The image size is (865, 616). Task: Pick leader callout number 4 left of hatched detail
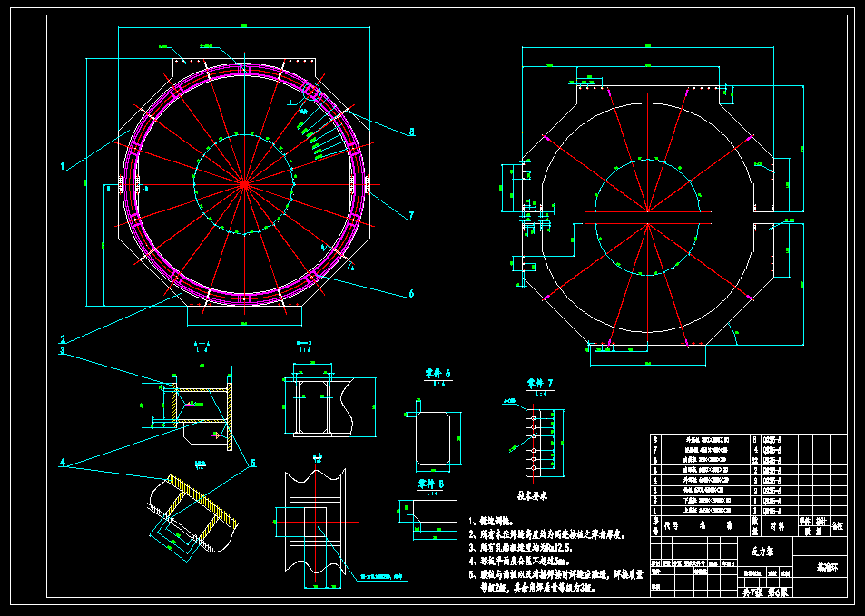click(64, 463)
